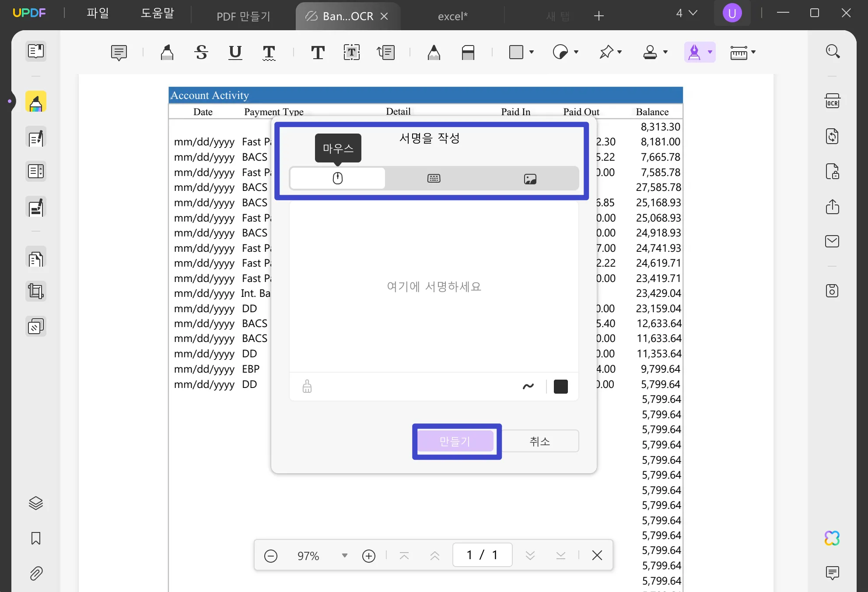Viewport: 868px width, 592px height.
Task: Open the attachments paperclip panel
Action: pos(36,573)
